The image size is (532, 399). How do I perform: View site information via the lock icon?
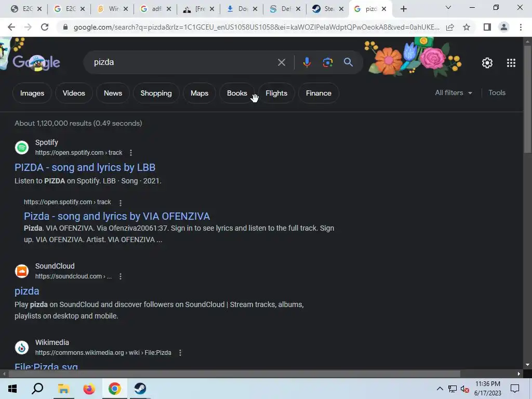[65, 27]
